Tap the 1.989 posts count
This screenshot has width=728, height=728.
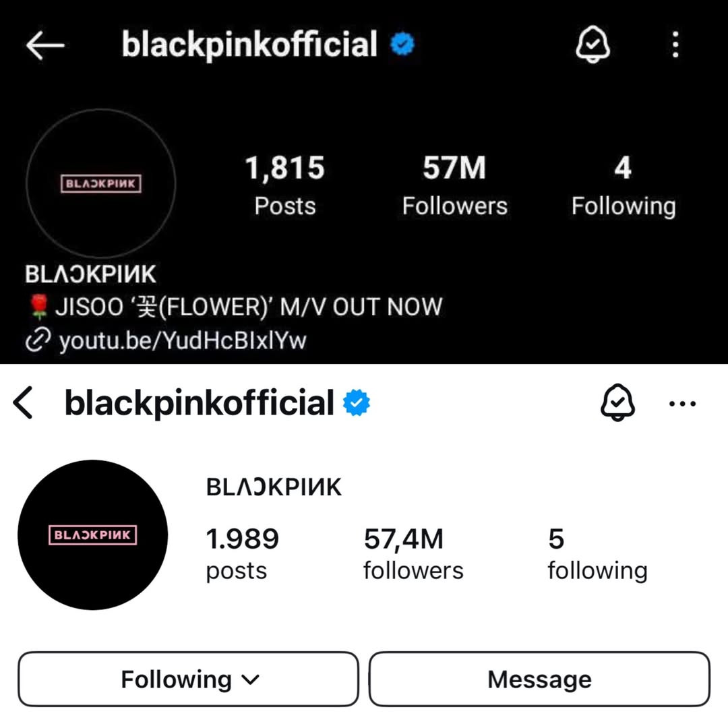[243, 553]
